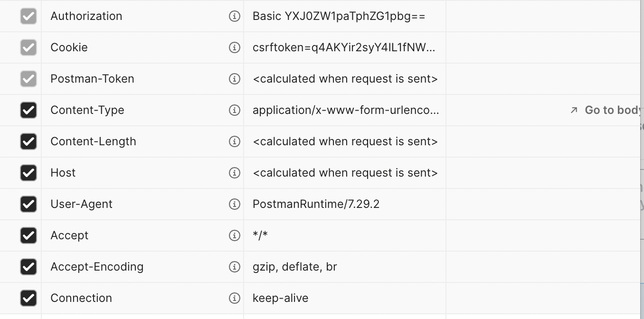Open the Cookie header info icon
Viewport: 644px width, 319px height.
tap(235, 47)
